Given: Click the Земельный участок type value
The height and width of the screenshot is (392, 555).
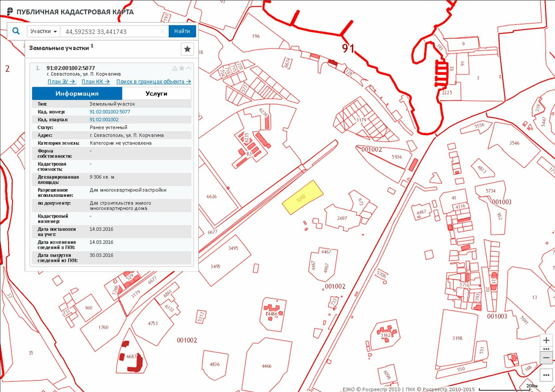Looking at the screenshot, I should coord(112,104).
